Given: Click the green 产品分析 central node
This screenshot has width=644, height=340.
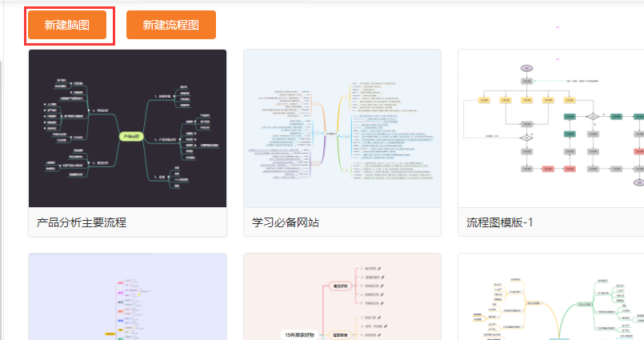Looking at the screenshot, I should point(131,137).
